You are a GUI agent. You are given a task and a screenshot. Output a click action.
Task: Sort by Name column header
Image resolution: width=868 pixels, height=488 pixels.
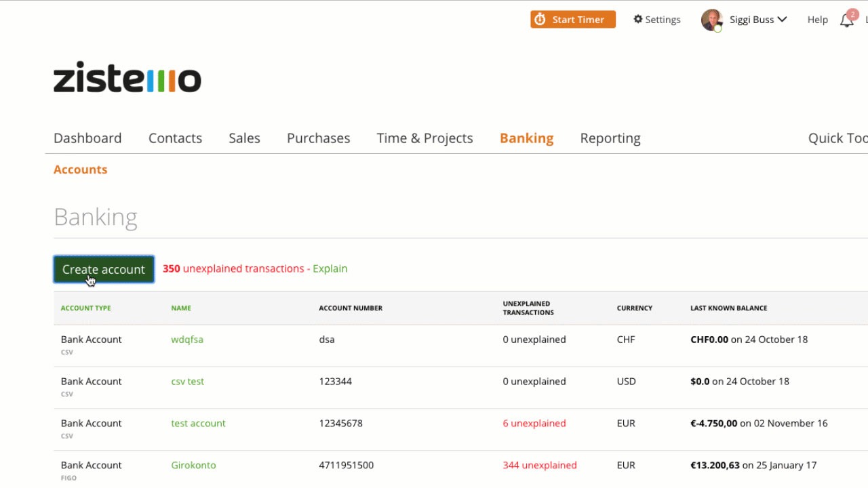tap(181, 308)
